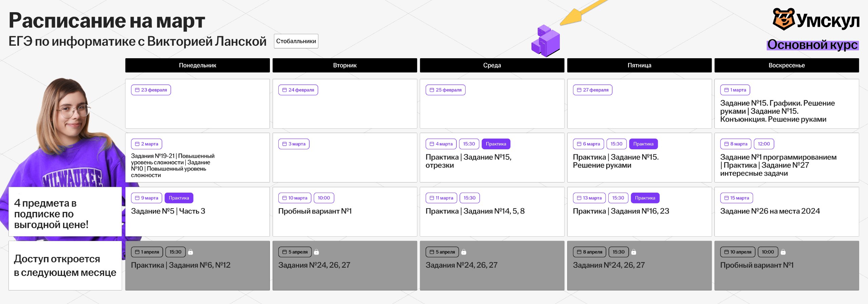Click the calendar icon in 23 февраля badge
This screenshot has width=868, height=304.
pos(137,90)
